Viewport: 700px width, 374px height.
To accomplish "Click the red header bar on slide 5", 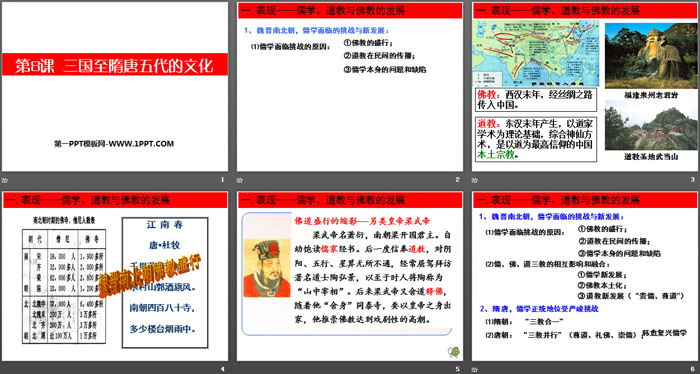I will click(x=350, y=200).
